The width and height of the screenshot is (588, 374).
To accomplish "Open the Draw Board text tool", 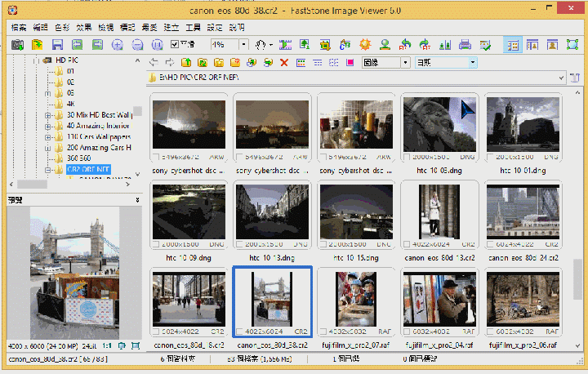I will coord(345,45).
